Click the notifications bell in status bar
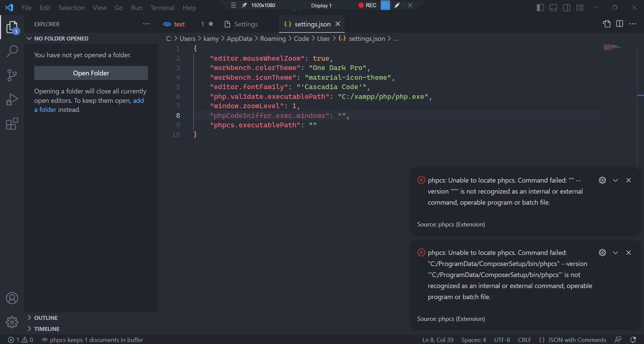 point(633,340)
